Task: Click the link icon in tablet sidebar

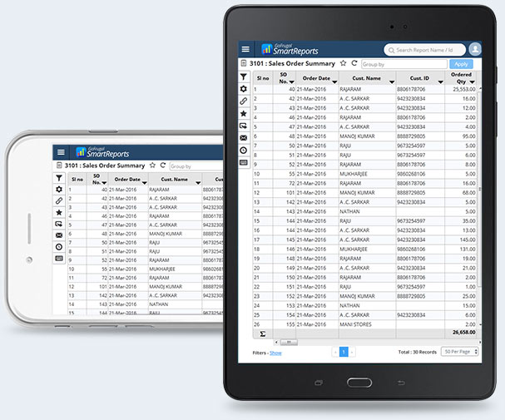Action: coord(243,101)
